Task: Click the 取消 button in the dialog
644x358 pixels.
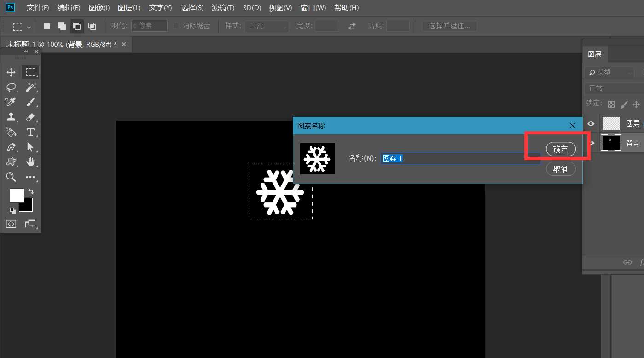Action: (x=561, y=169)
